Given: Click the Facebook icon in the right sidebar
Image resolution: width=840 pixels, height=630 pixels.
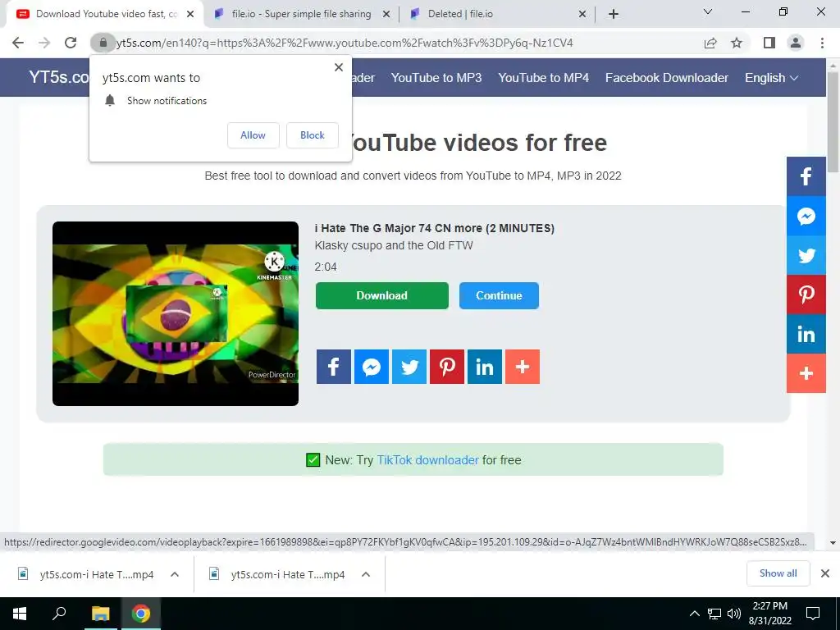Looking at the screenshot, I should tap(806, 176).
